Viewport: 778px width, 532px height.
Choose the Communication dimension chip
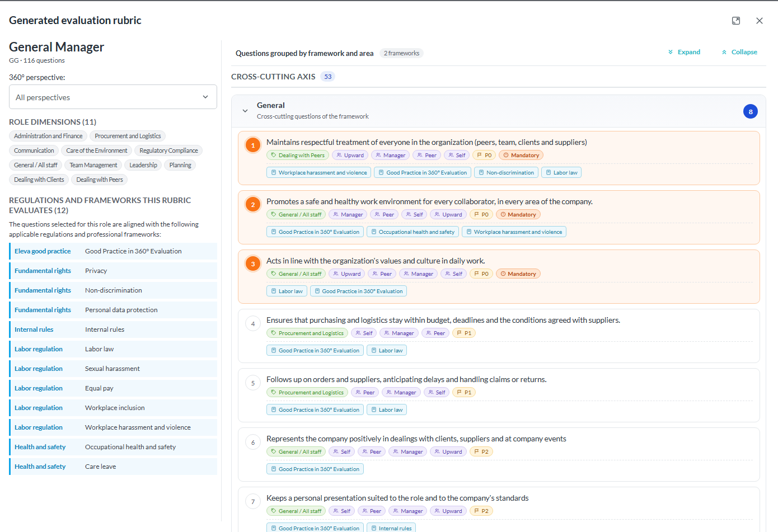tap(34, 150)
